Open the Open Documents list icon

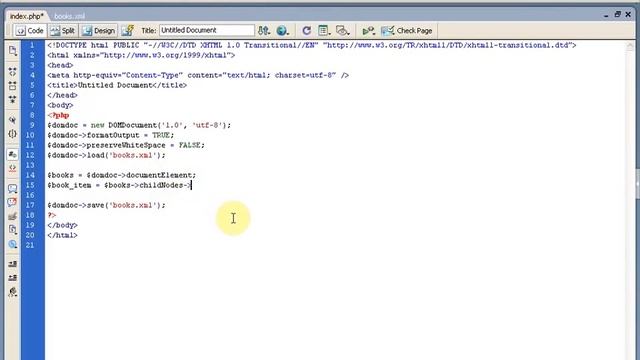(13, 51)
